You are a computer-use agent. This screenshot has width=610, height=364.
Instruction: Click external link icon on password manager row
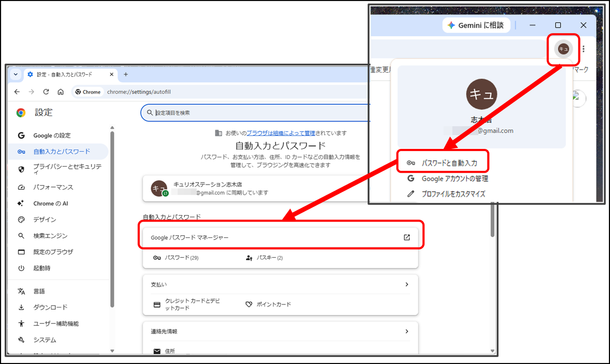tap(407, 237)
